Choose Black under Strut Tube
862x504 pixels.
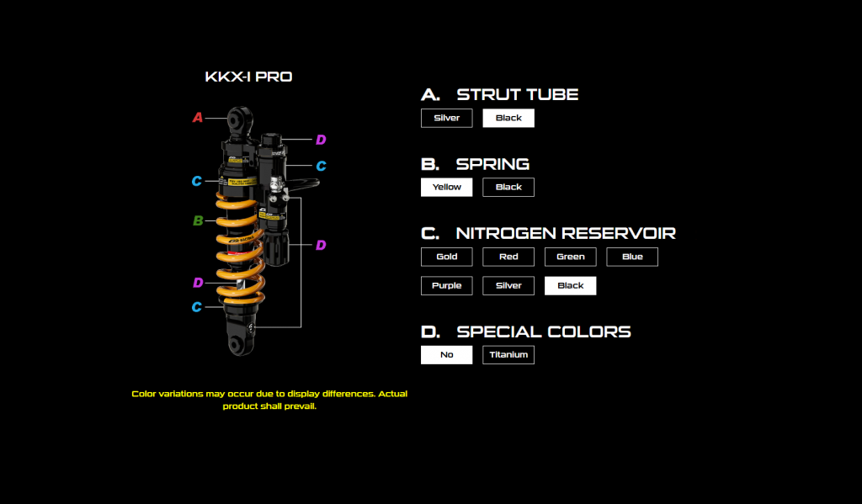(508, 118)
